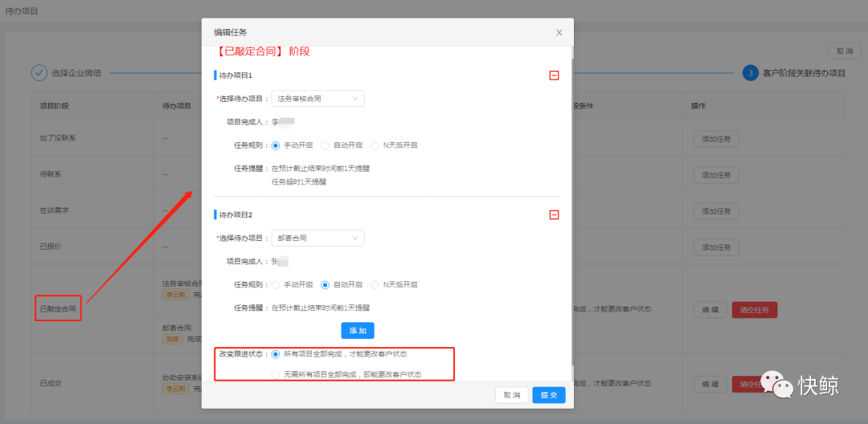Close the 编辑任务 dialog with the X
The image size is (868, 424).
coord(559,33)
